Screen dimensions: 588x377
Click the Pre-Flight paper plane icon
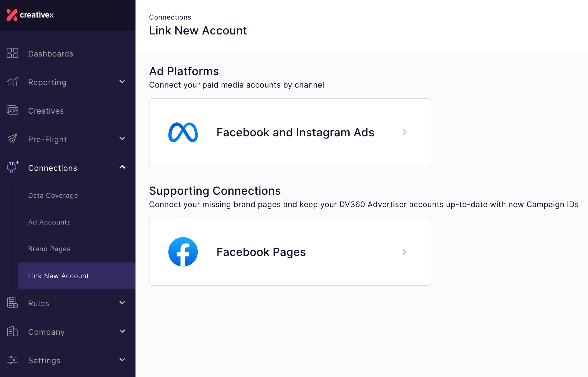click(x=12, y=139)
